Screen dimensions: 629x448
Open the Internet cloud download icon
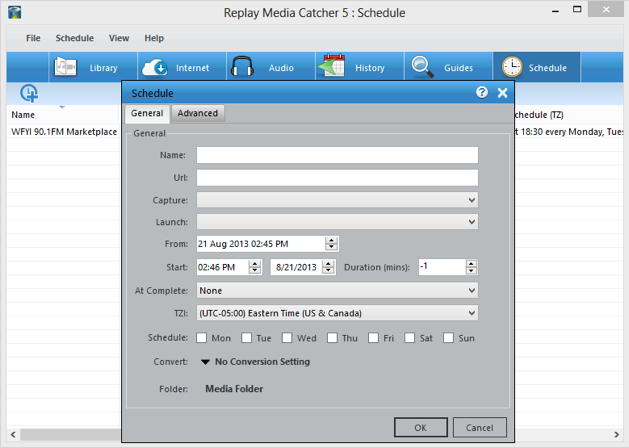click(x=155, y=67)
